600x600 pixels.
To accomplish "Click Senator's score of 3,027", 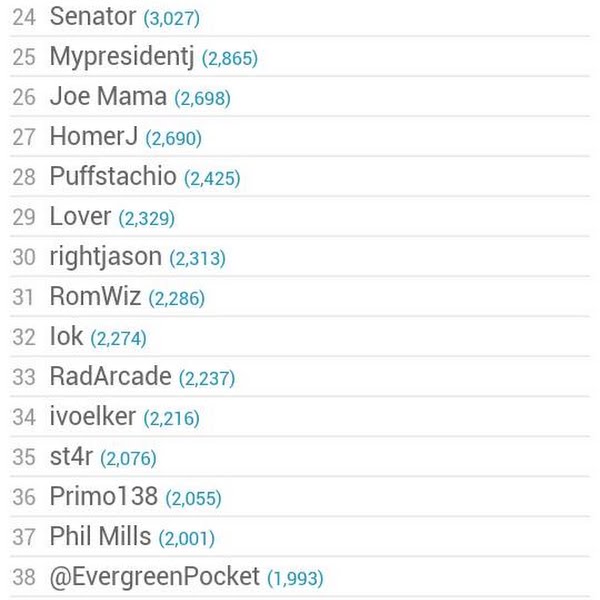I will coord(171,18).
